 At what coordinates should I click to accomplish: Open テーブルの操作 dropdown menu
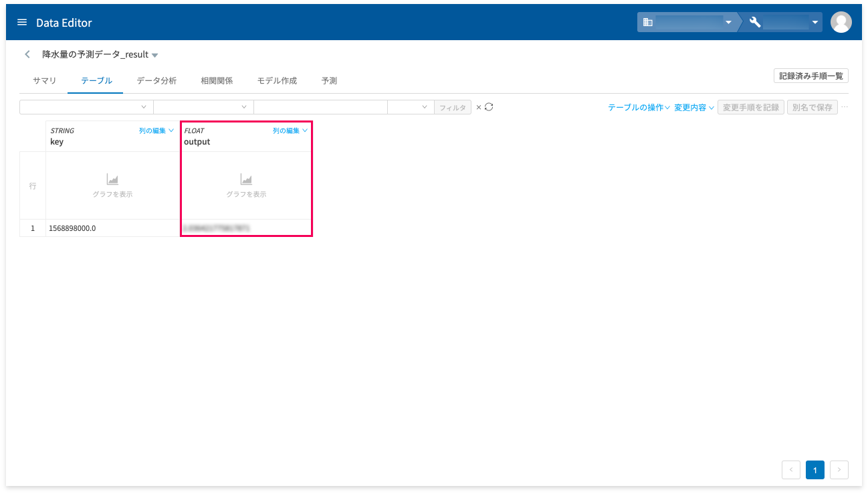pyautogui.click(x=639, y=108)
